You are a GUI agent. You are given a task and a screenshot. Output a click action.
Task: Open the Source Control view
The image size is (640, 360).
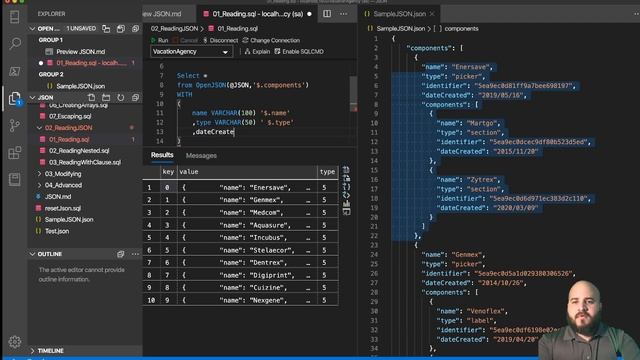tap(15, 125)
